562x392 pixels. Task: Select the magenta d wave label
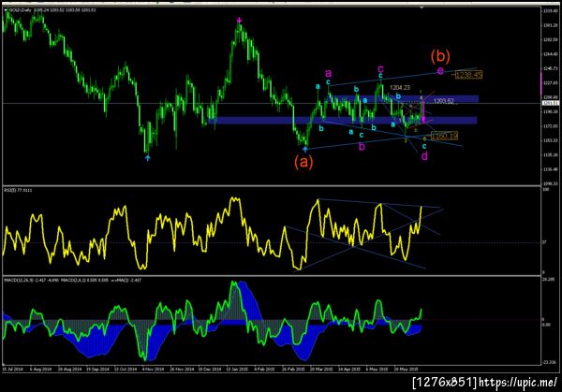tap(424, 155)
